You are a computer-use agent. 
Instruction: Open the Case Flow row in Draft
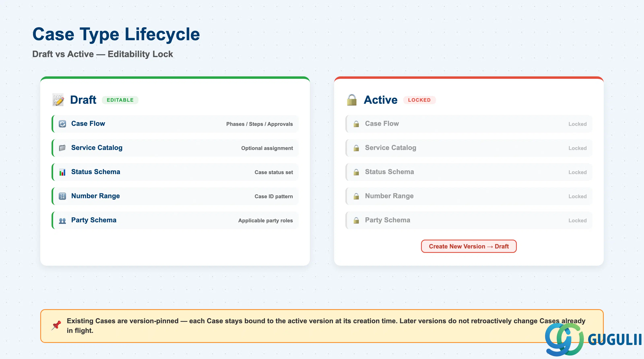point(175,124)
